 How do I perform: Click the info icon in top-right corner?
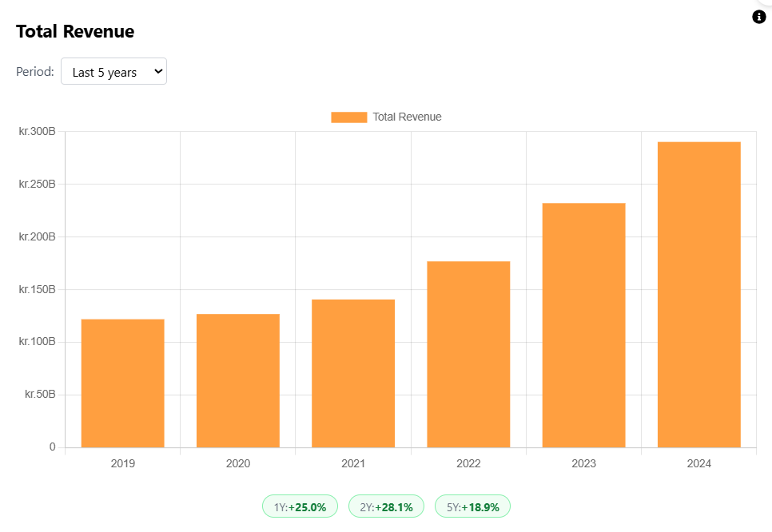[758, 17]
